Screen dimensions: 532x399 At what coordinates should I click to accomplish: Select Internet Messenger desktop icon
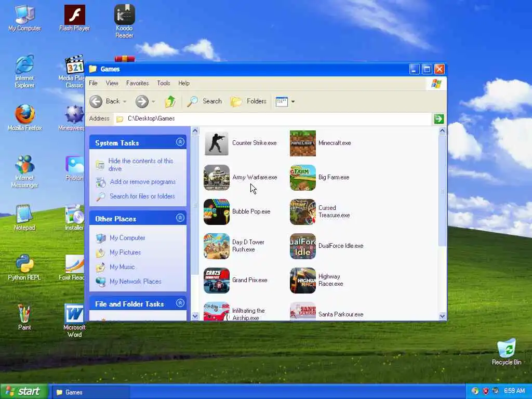(x=24, y=171)
